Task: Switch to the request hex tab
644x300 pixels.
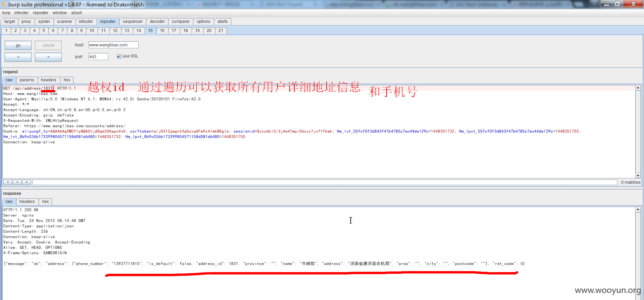Action: coord(67,80)
